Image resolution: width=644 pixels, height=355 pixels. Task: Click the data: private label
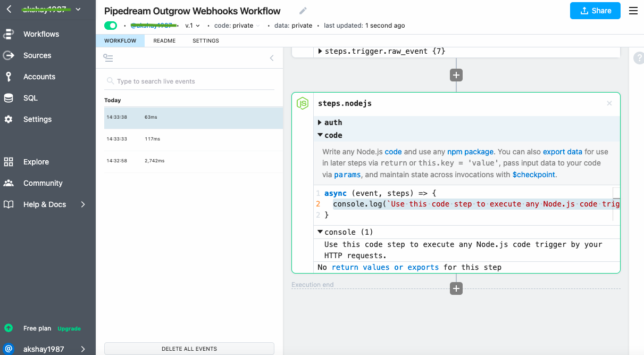pyautogui.click(x=293, y=26)
